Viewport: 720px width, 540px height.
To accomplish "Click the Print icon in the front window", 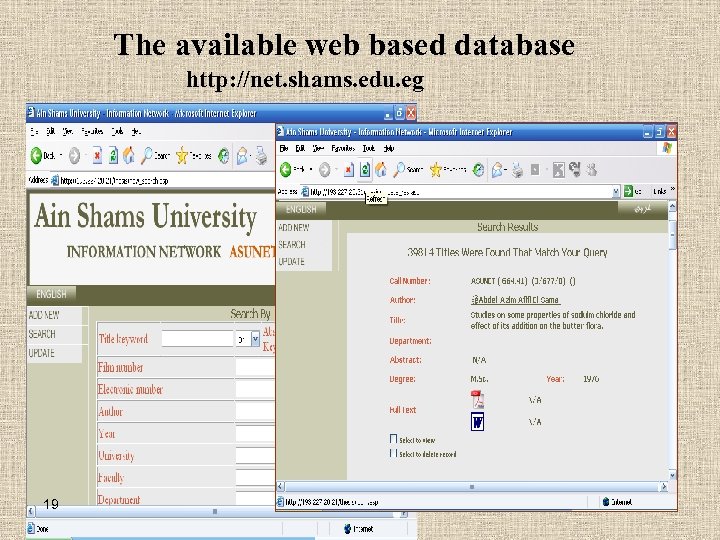I will coord(518,170).
